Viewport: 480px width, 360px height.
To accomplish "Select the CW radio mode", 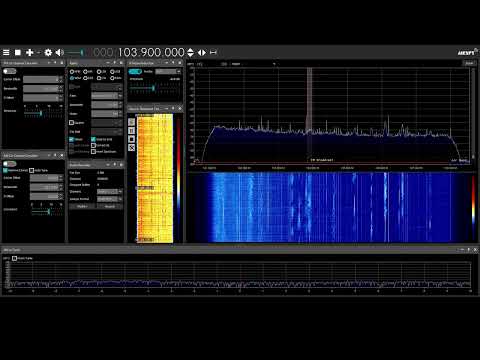I will 101,78.
